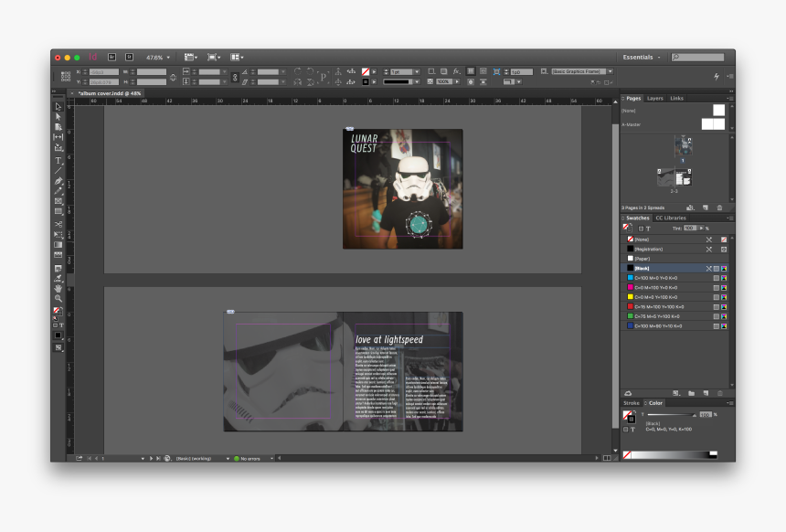Image resolution: width=786 pixels, height=532 pixels.
Task: Switch to the Pages tab
Action: point(633,99)
